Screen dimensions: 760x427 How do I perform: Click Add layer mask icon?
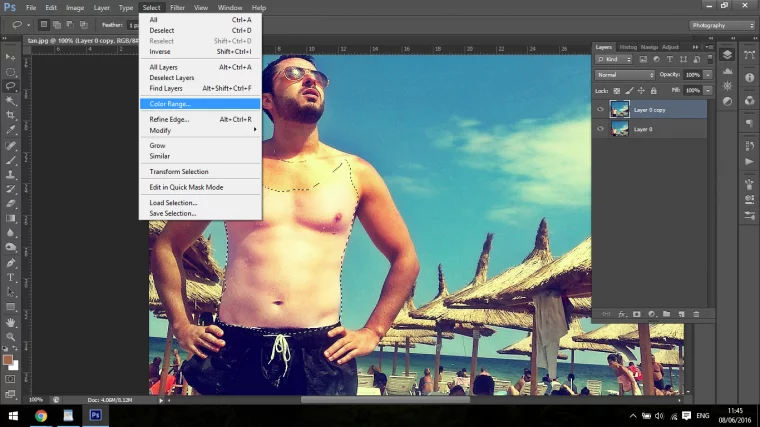(x=636, y=314)
